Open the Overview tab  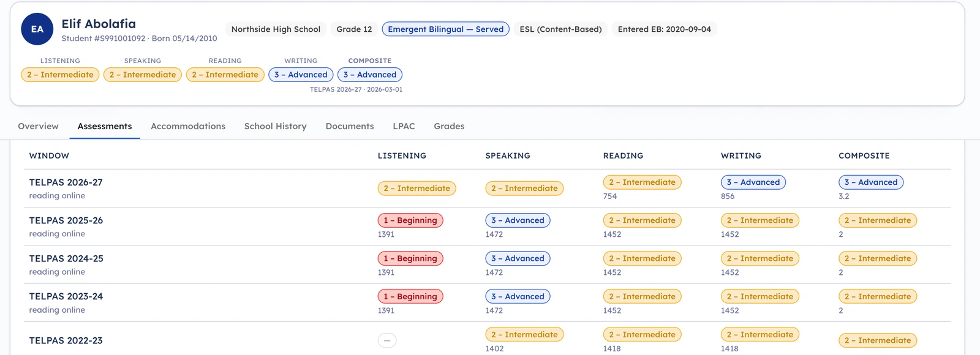[x=38, y=126]
